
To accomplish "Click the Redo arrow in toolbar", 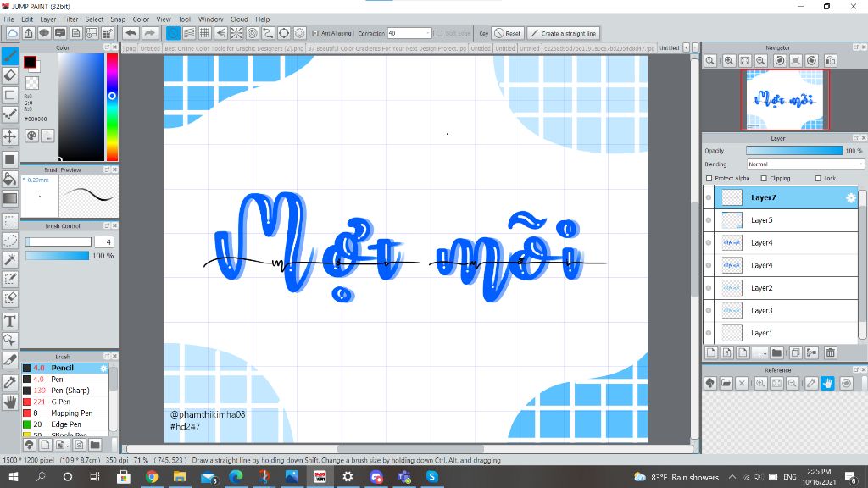I will point(149,33).
